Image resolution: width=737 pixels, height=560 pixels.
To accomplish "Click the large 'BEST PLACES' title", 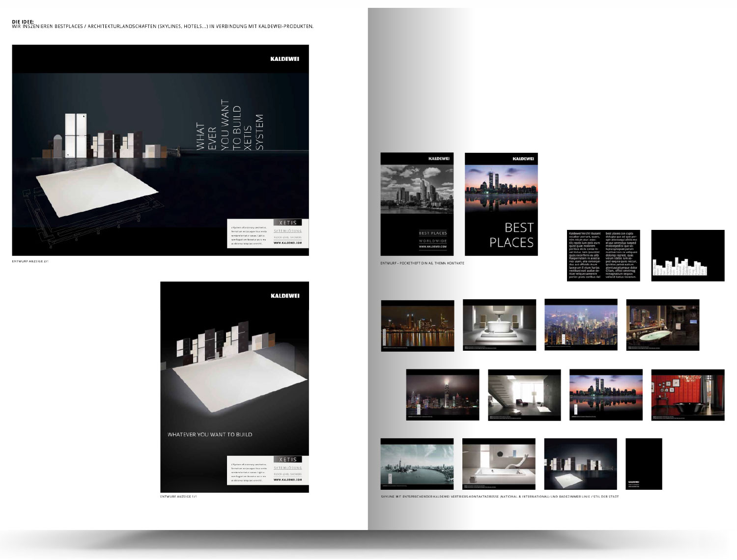I will click(511, 235).
